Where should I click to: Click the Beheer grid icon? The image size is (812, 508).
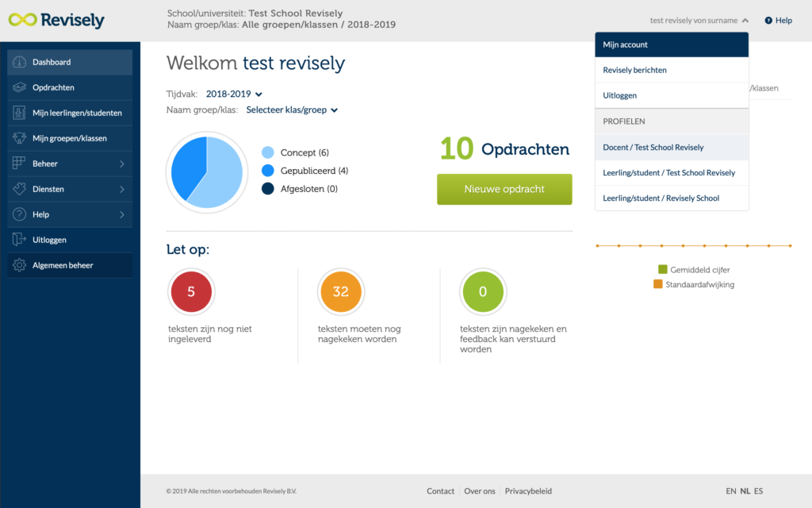[19, 164]
